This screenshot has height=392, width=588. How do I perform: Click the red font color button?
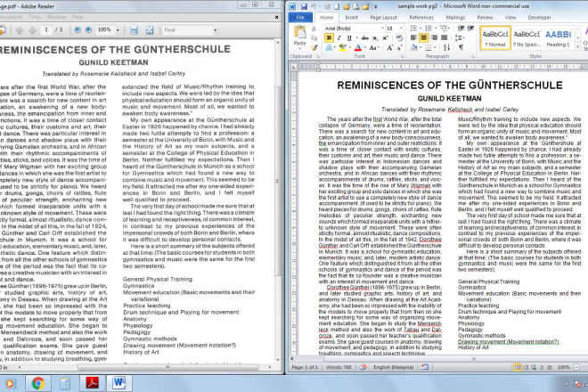point(358,47)
